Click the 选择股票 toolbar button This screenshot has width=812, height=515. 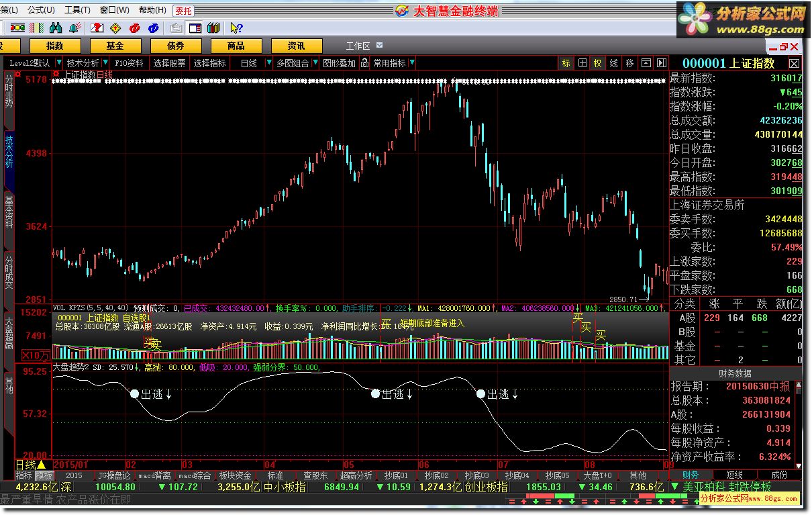click(x=169, y=63)
